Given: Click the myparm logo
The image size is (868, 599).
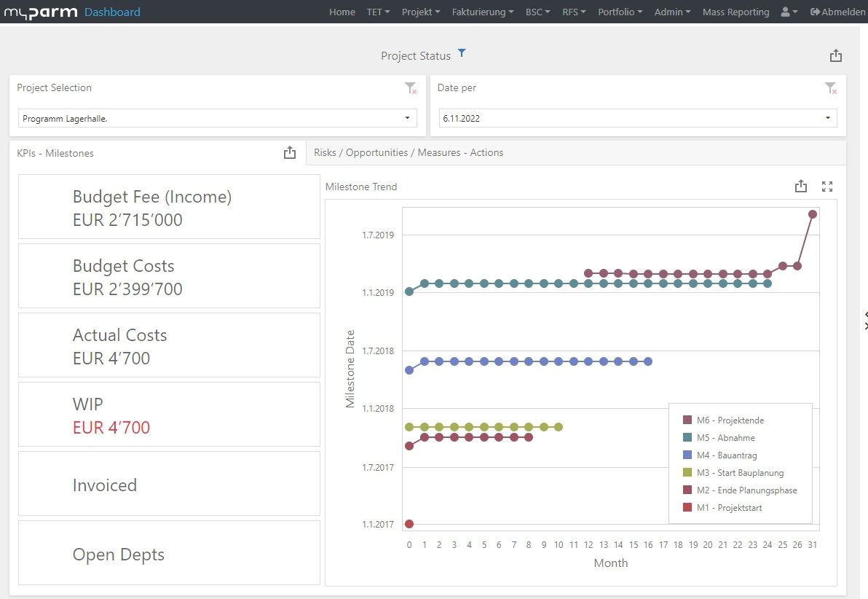Looking at the screenshot, I should 41,12.
